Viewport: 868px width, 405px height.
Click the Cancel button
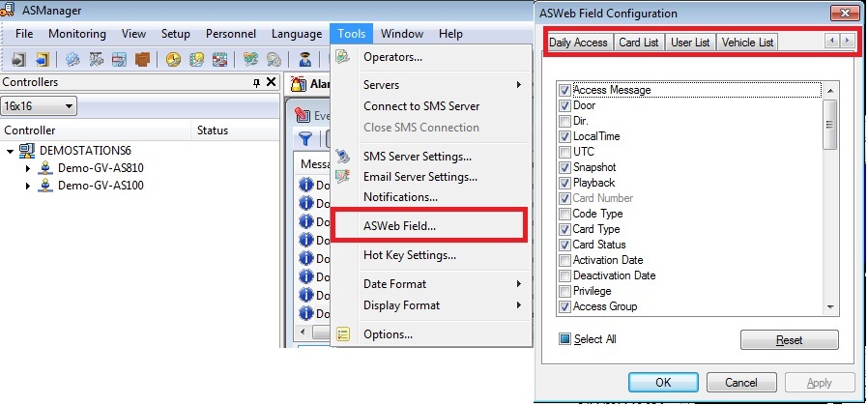741,383
